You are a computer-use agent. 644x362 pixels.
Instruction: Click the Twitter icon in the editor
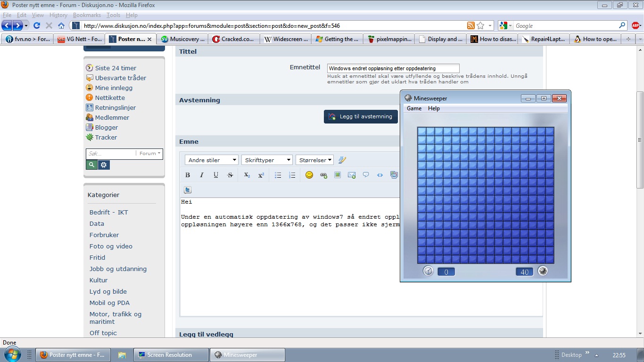188,190
